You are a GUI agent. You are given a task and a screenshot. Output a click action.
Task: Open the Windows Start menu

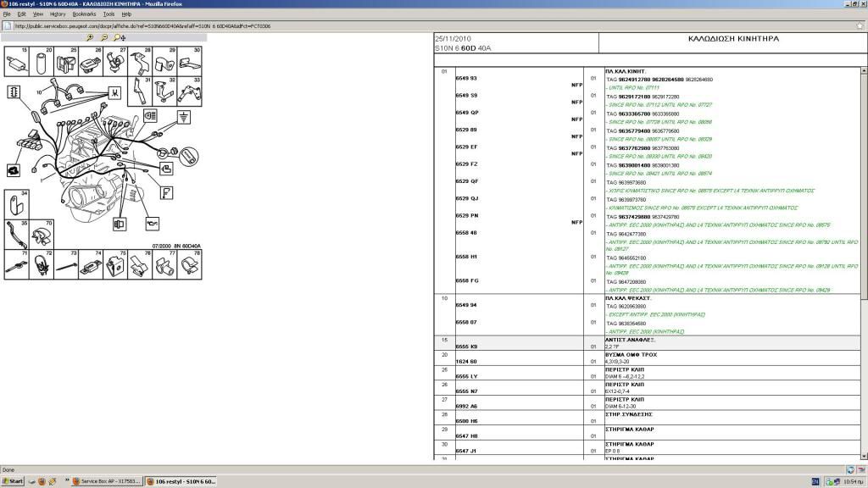pos(13,481)
